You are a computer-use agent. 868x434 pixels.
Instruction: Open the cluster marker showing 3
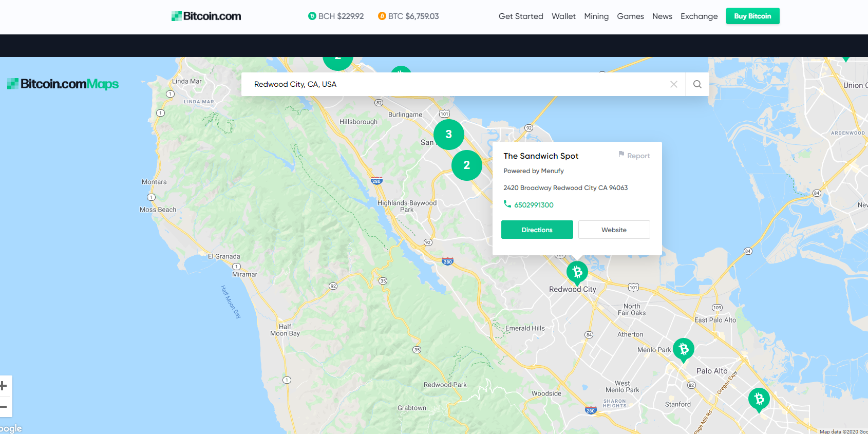click(x=449, y=135)
